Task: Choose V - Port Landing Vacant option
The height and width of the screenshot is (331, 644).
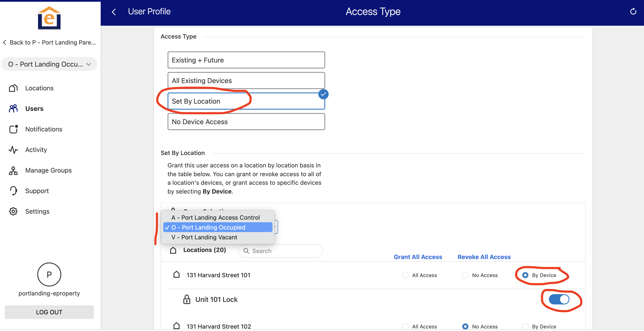Action: click(x=209, y=237)
